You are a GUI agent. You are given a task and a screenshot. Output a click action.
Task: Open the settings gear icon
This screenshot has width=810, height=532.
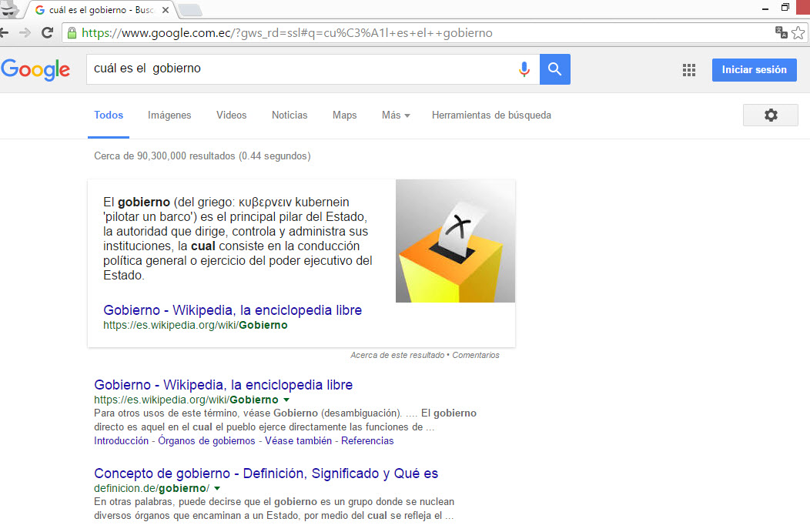click(770, 115)
